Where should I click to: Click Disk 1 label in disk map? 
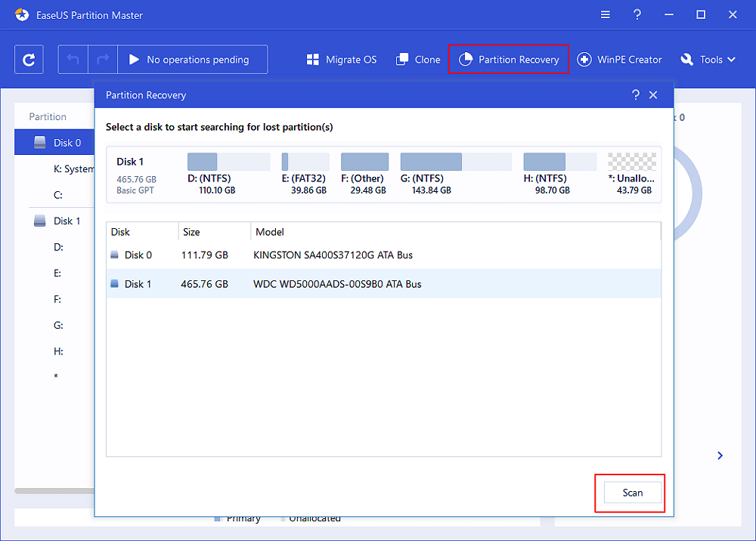[x=130, y=162]
